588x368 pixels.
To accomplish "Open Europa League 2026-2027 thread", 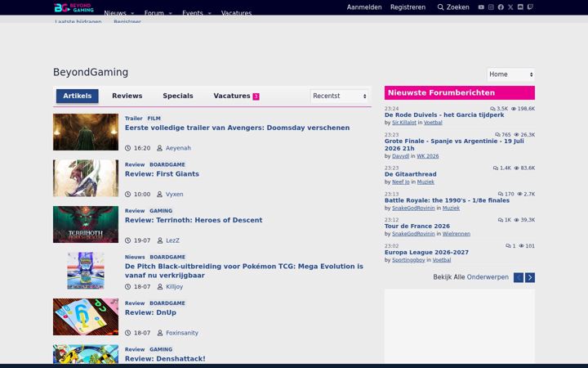I will click(x=426, y=253).
